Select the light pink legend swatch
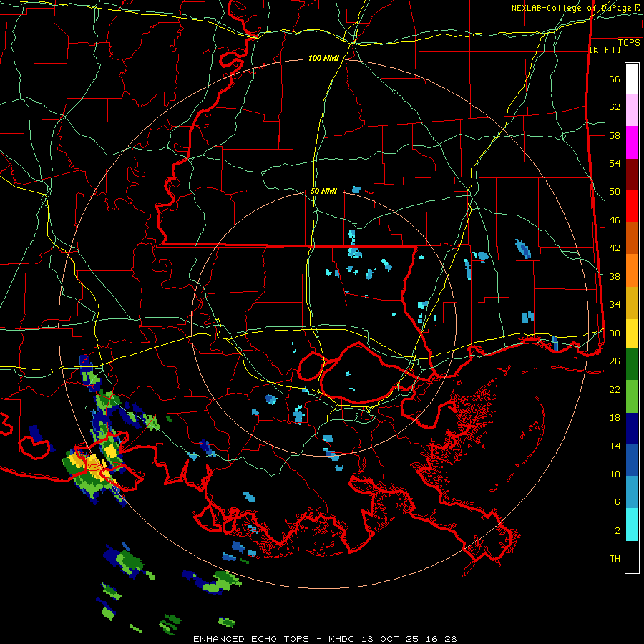This screenshot has width=644, height=644. click(632, 110)
